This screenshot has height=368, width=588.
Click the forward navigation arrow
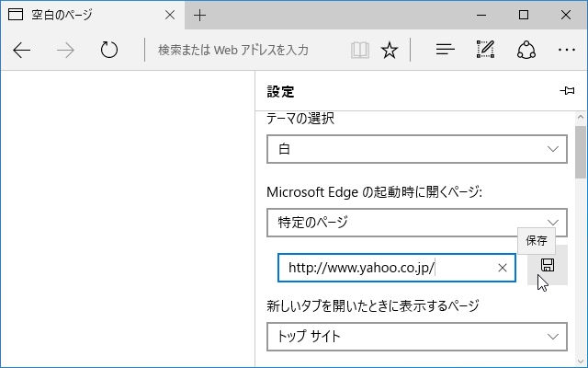[65, 50]
